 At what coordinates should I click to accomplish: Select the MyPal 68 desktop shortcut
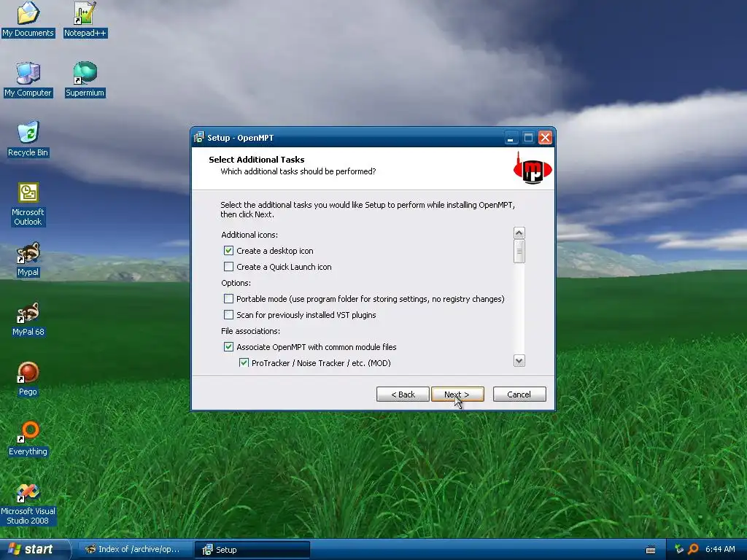(28, 319)
